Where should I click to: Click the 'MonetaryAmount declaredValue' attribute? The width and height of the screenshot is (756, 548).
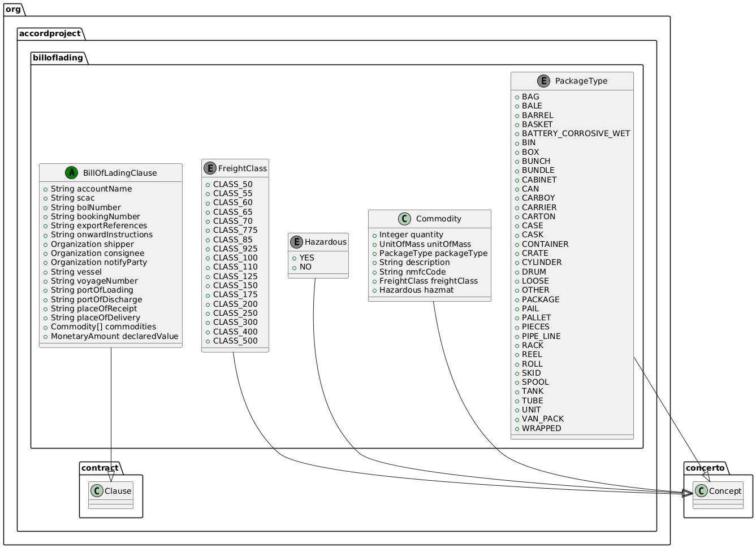[114, 336]
